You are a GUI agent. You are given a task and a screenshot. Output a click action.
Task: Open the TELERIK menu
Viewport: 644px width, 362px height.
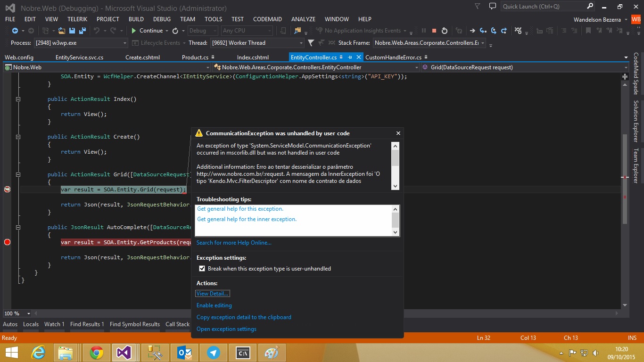tap(77, 19)
